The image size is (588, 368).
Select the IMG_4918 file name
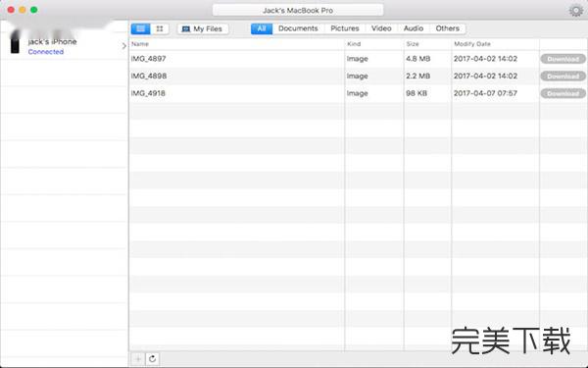[148, 93]
